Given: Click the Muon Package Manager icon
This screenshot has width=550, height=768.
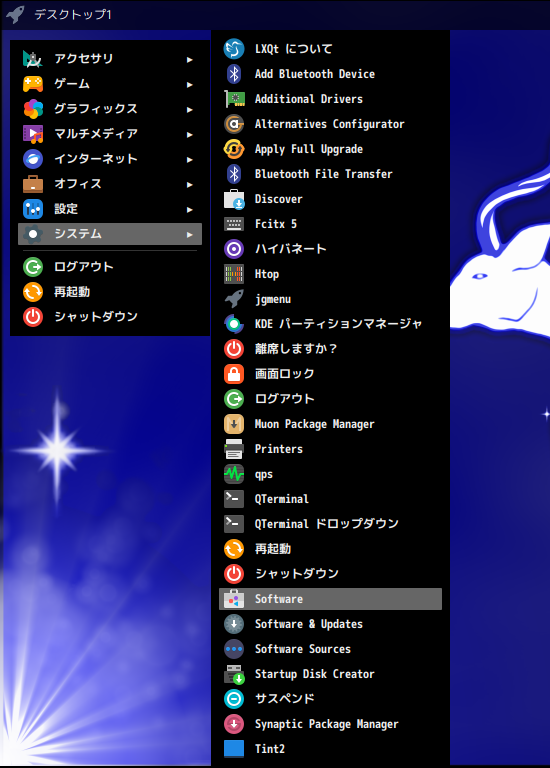Looking at the screenshot, I should 234,424.
